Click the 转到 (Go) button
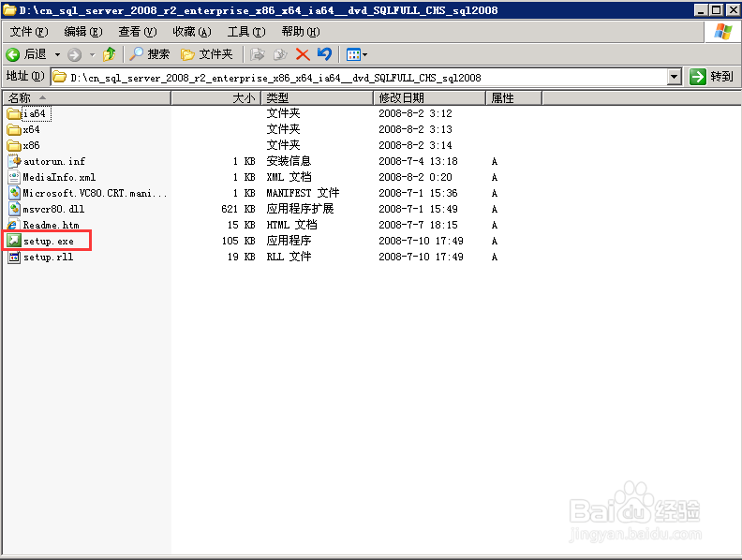Viewport: 742px width, 560px height. (x=711, y=77)
